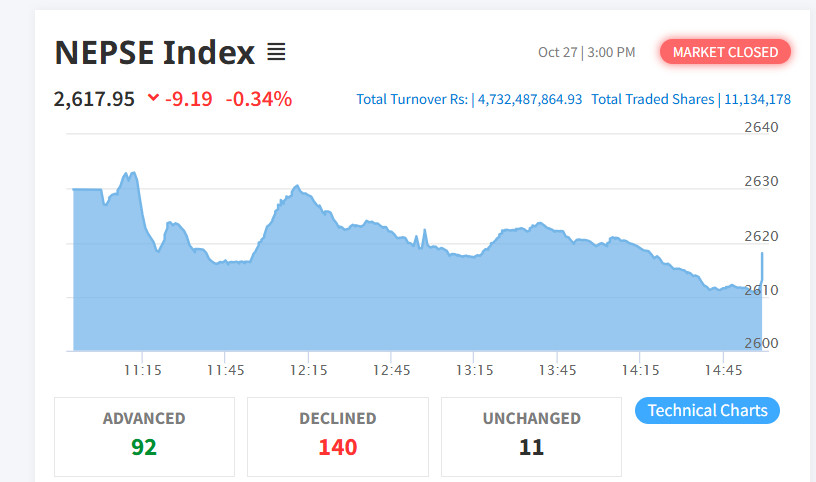Click the Market Closed badge

coord(725,52)
